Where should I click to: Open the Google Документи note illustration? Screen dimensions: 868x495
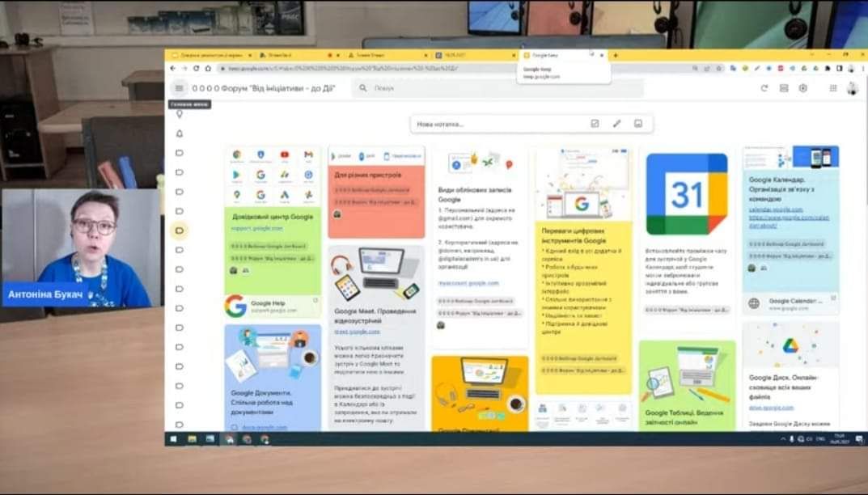(273, 355)
